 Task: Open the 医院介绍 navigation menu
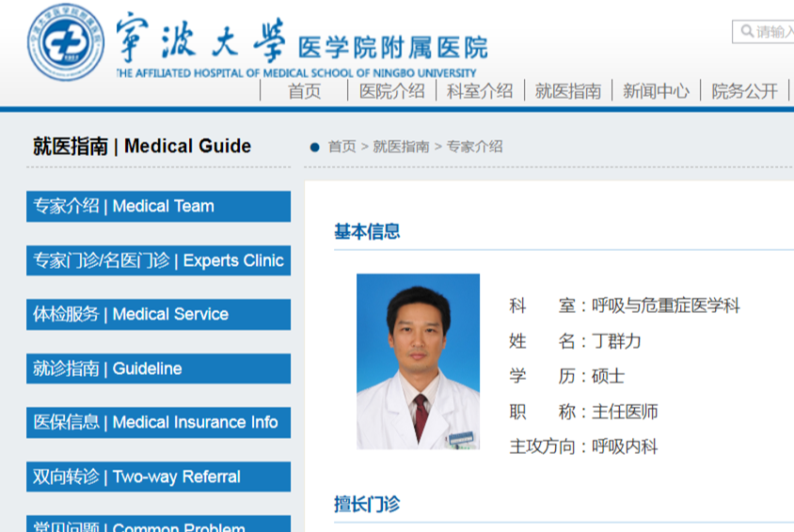pyautogui.click(x=391, y=91)
